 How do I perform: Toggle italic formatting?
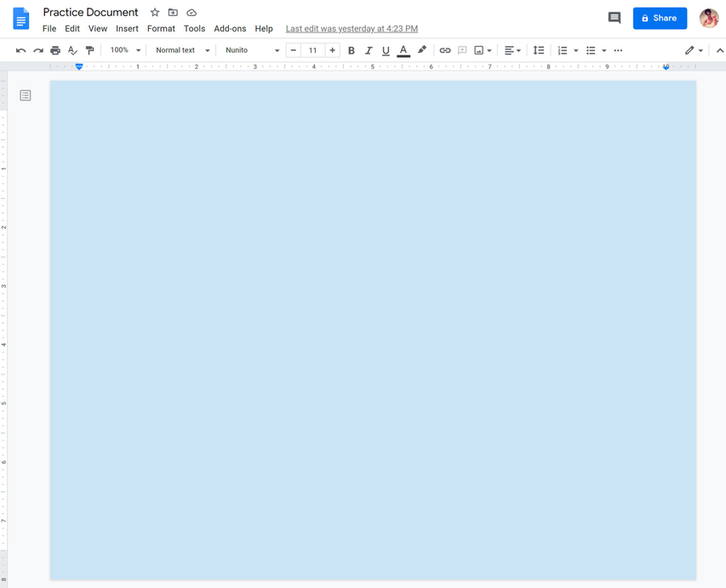[368, 50]
